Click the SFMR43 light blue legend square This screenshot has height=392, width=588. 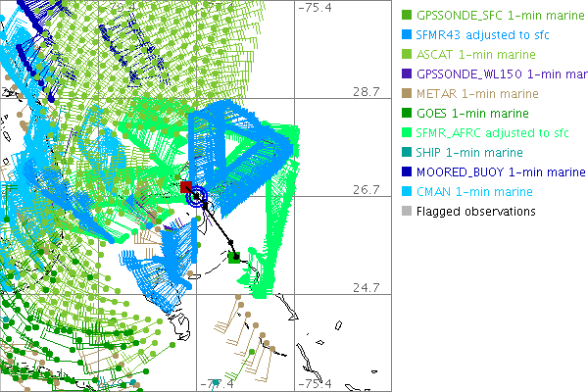407,34
